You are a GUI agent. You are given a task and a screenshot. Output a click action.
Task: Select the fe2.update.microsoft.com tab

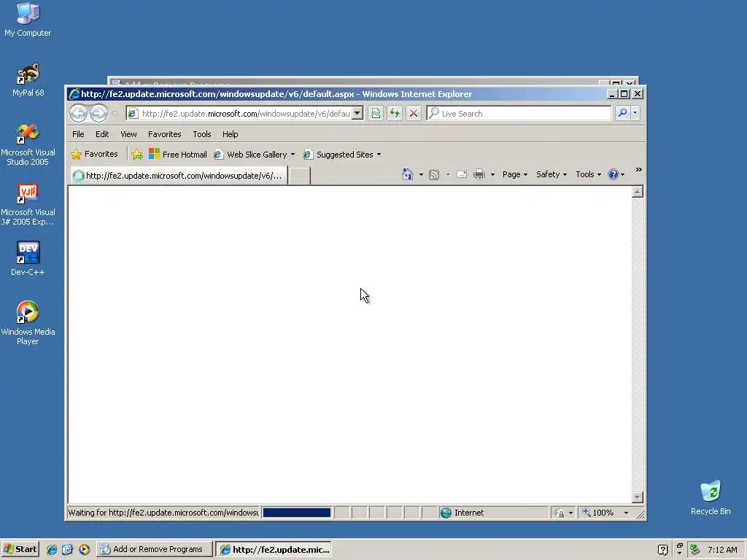179,176
